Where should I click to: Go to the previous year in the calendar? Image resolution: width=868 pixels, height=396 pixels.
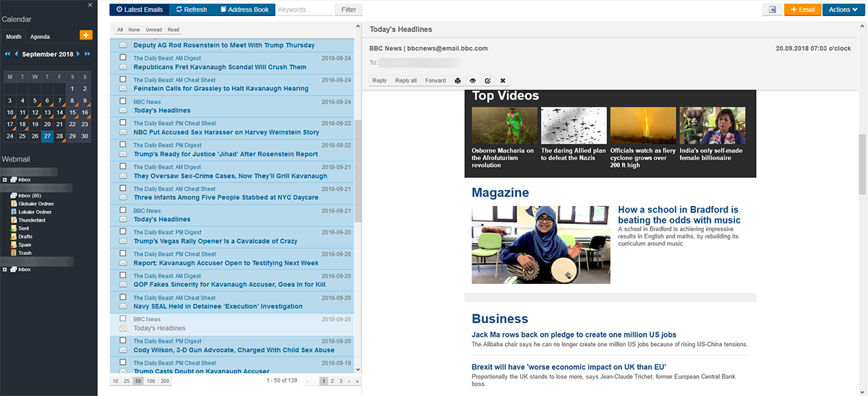coord(7,54)
